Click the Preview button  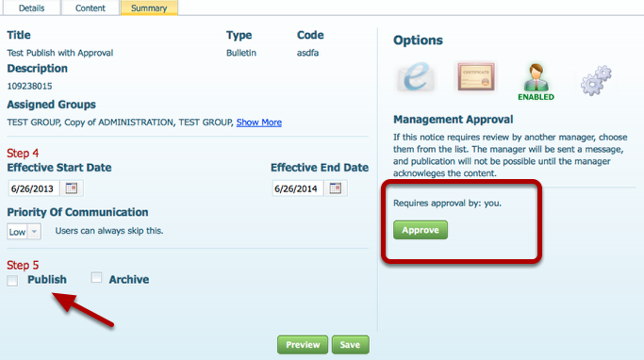click(303, 344)
